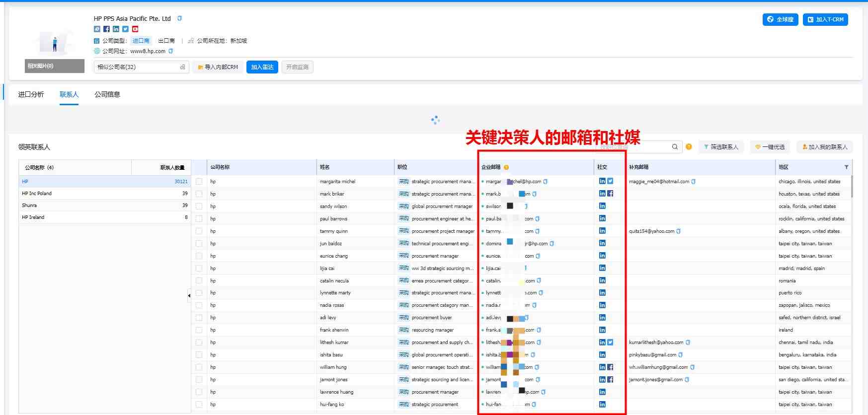Tick the checkbox for sandy wilson
The height and width of the screenshot is (415, 868).
[x=199, y=207]
